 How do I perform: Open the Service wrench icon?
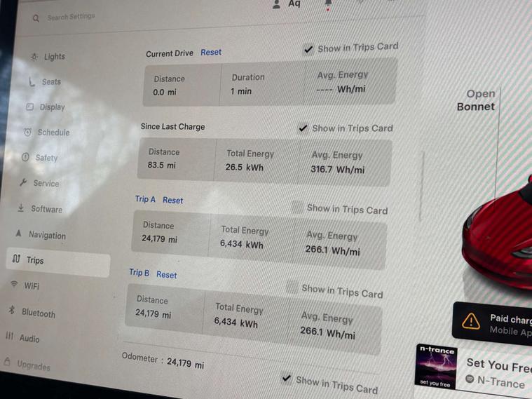coord(23,183)
